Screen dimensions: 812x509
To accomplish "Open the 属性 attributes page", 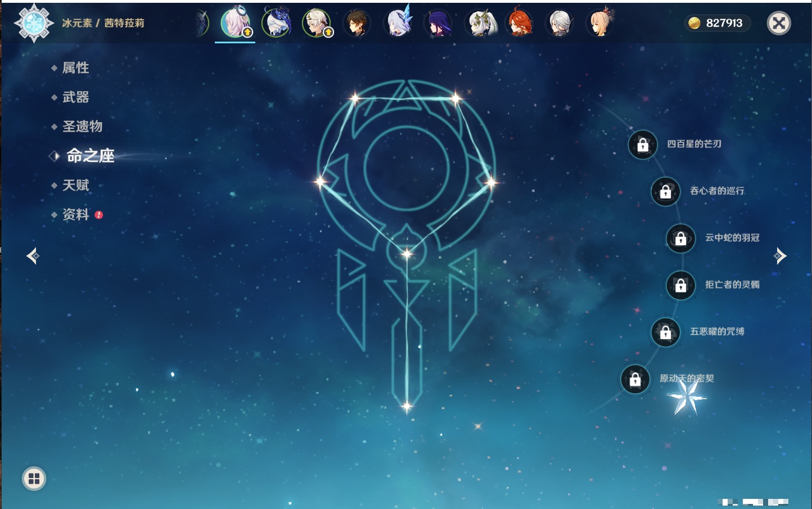I will [75, 68].
